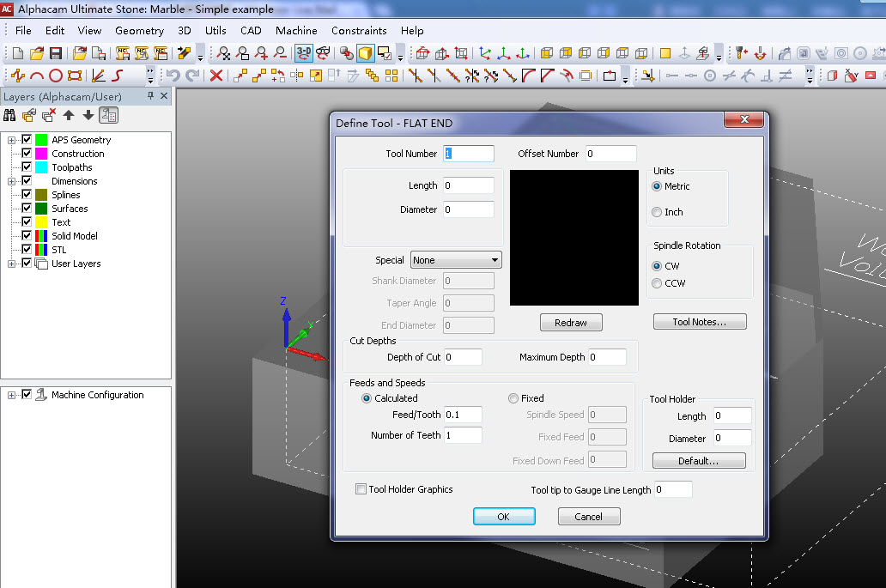Click the fillet corner tool icon
This screenshot has width=886, height=588.
528,76
